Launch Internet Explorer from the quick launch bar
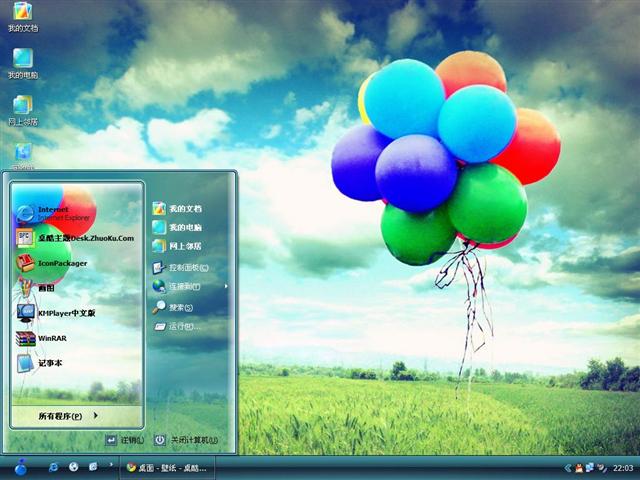 coord(53,467)
